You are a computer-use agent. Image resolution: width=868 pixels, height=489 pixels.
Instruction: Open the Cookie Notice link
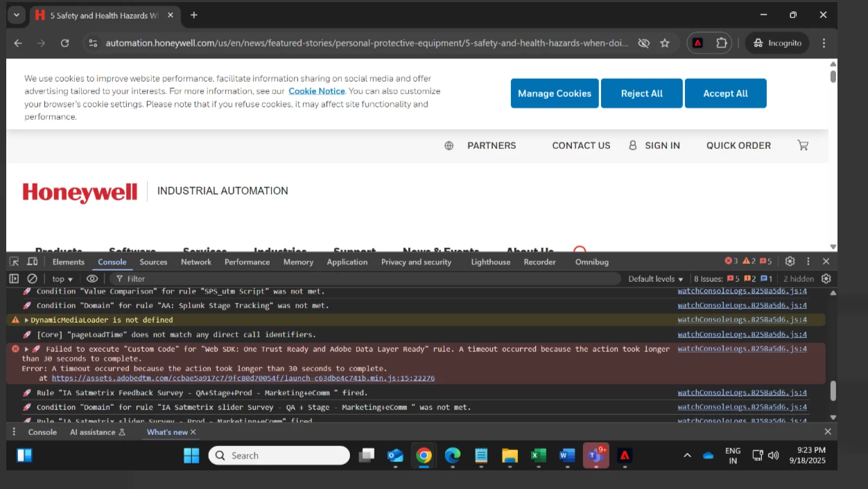click(317, 91)
